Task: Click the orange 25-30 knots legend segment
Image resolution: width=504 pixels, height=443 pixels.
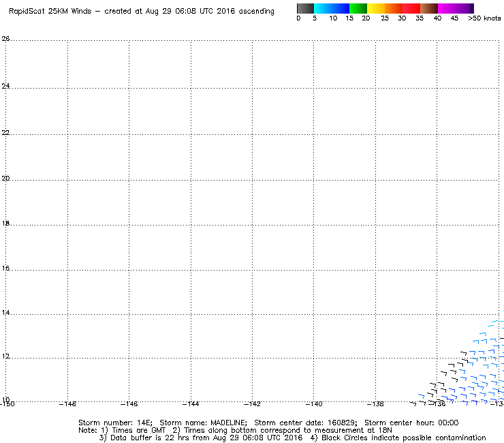Action: (x=394, y=8)
